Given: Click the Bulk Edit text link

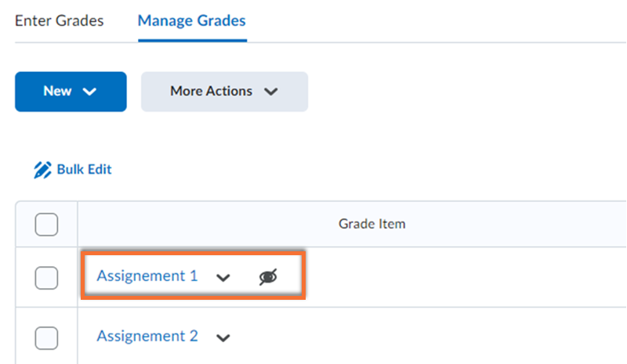Looking at the screenshot, I should click(x=85, y=169).
